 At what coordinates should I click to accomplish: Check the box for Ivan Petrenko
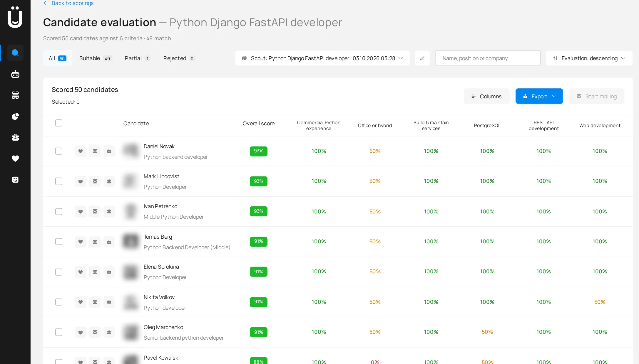(59, 212)
